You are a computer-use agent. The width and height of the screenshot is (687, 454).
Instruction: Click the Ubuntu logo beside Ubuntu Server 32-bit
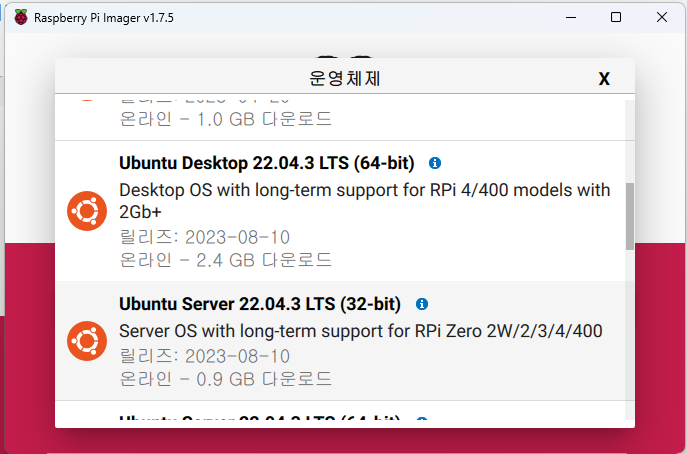[x=87, y=341]
